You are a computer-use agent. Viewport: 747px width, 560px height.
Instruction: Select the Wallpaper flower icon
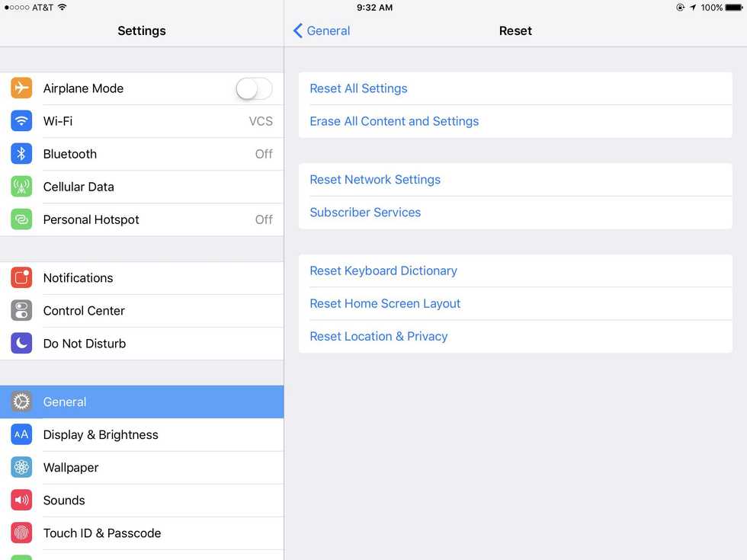tap(21, 468)
